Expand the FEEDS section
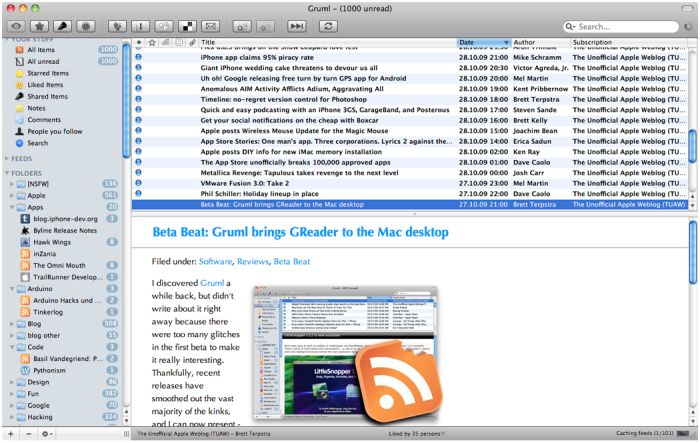The width and height of the screenshot is (700, 443). 7,159
